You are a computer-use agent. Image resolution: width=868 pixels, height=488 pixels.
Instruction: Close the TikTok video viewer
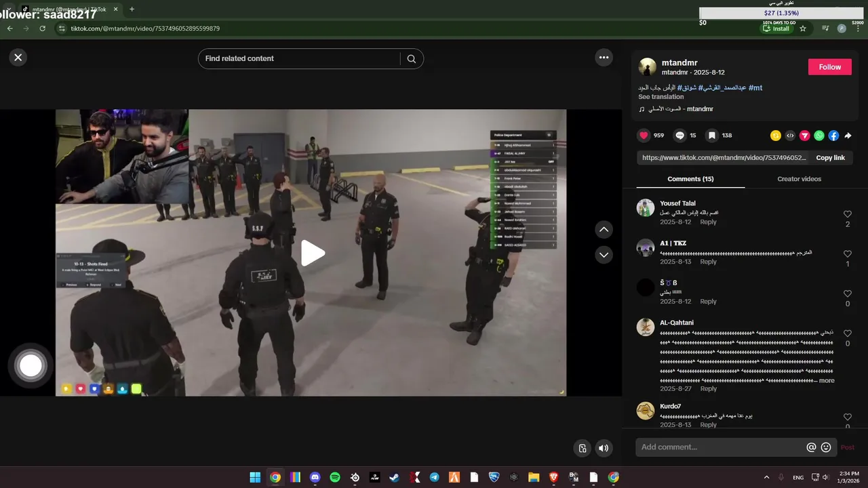tap(18, 58)
